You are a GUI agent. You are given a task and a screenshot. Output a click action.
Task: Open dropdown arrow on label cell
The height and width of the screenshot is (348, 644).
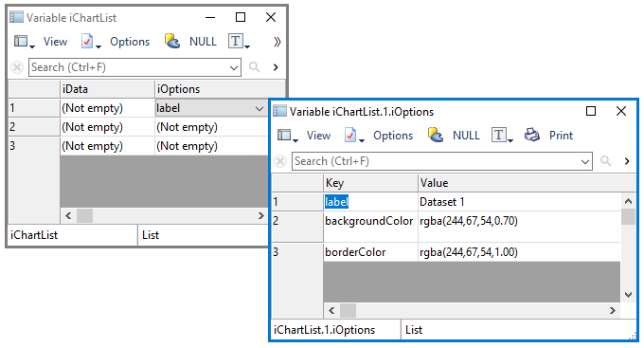pyautogui.click(x=259, y=109)
